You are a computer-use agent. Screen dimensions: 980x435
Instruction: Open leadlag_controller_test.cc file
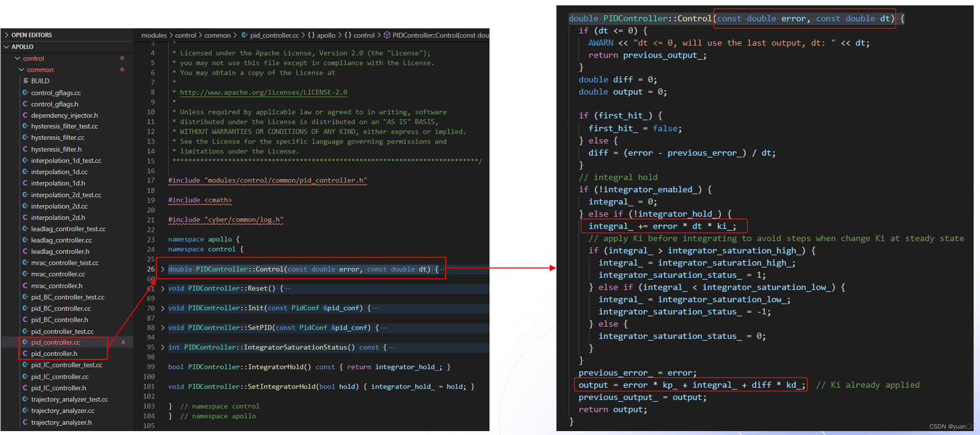[68, 229]
